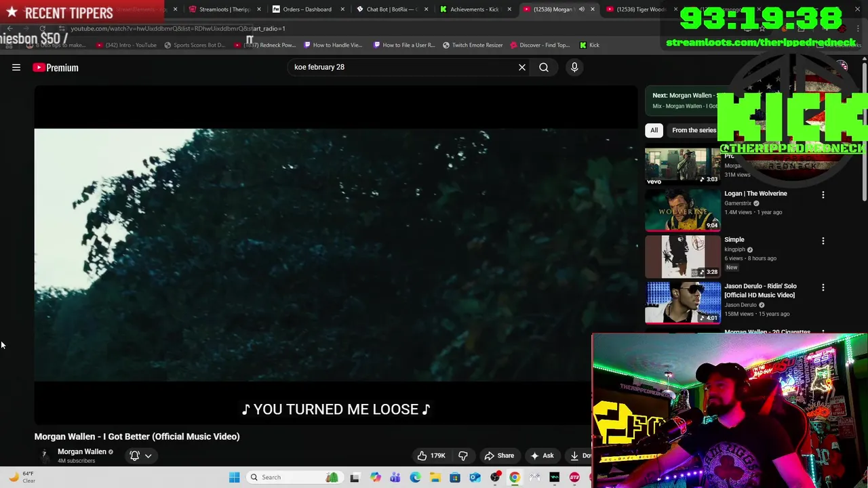This screenshot has height=488, width=868.
Task: Open 'Redneck Pow...' bookmark
Action: pyautogui.click(x=265, y=45)
